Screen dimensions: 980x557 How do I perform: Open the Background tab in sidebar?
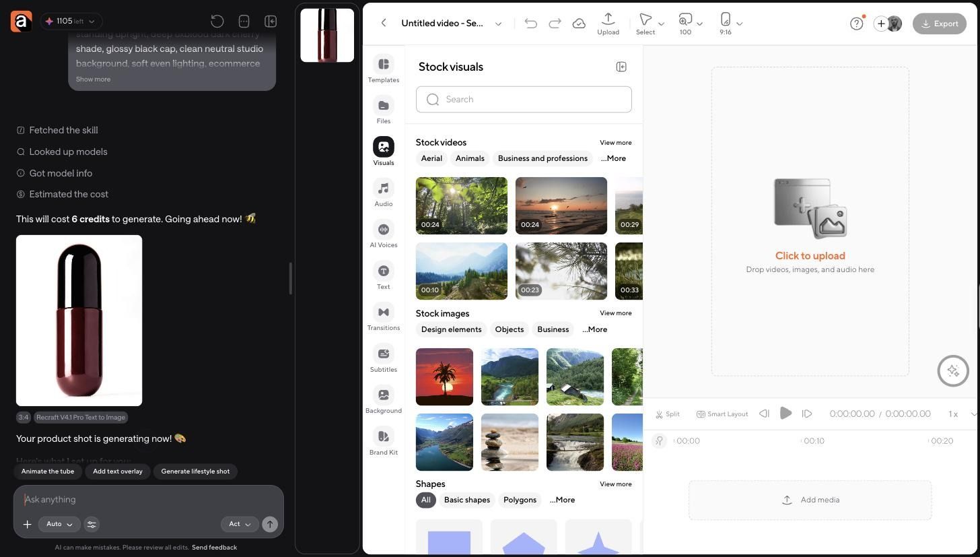[x=383, y=401]
